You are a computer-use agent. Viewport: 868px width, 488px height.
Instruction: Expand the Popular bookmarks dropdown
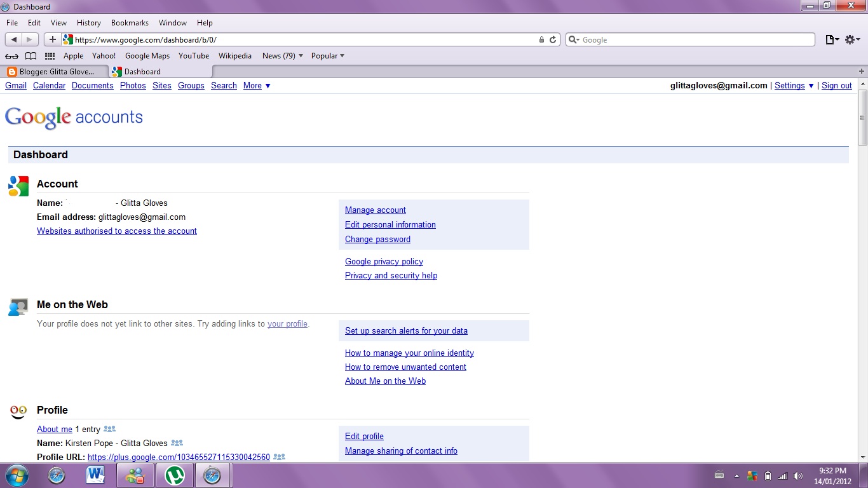click(327, 56)
